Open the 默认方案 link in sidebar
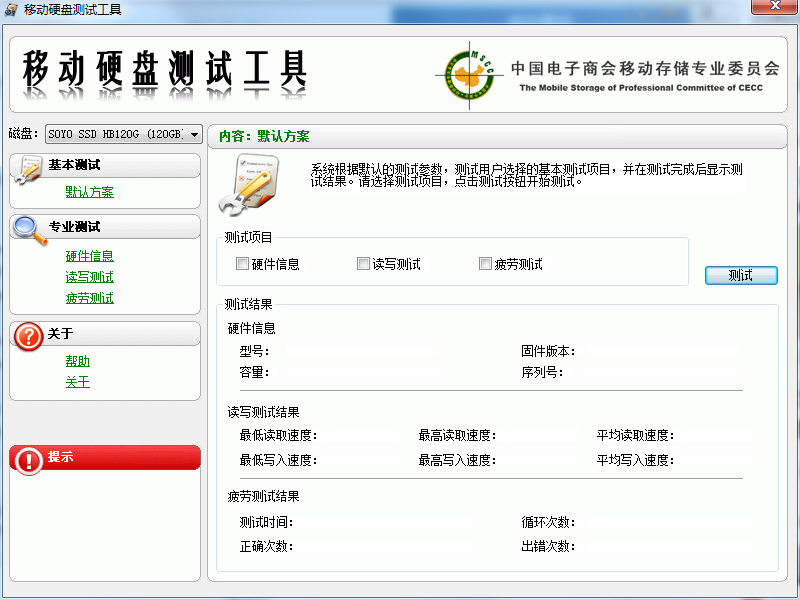This screenshot has height=600, width=800. 90,192
